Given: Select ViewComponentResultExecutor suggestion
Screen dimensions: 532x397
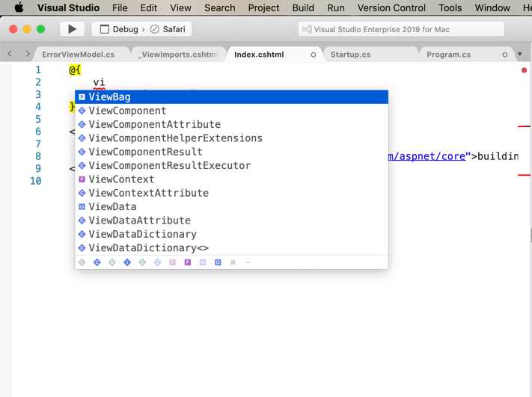Looking at the screenshot, I should tap(231, 165).
